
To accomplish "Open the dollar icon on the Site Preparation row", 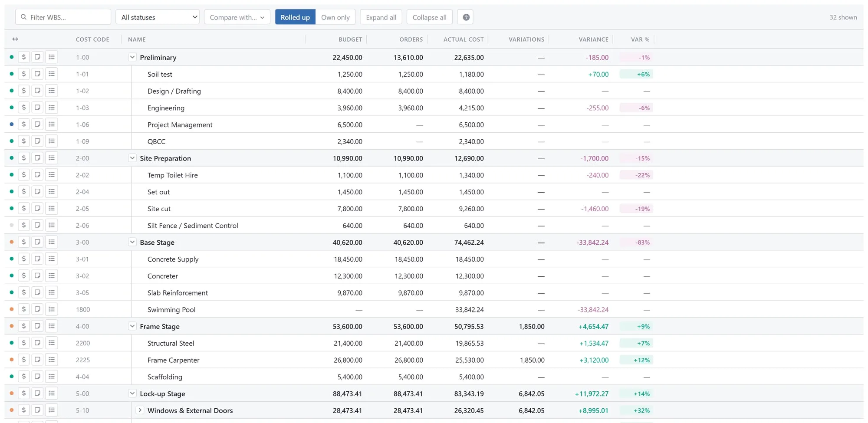I will 24,158.
